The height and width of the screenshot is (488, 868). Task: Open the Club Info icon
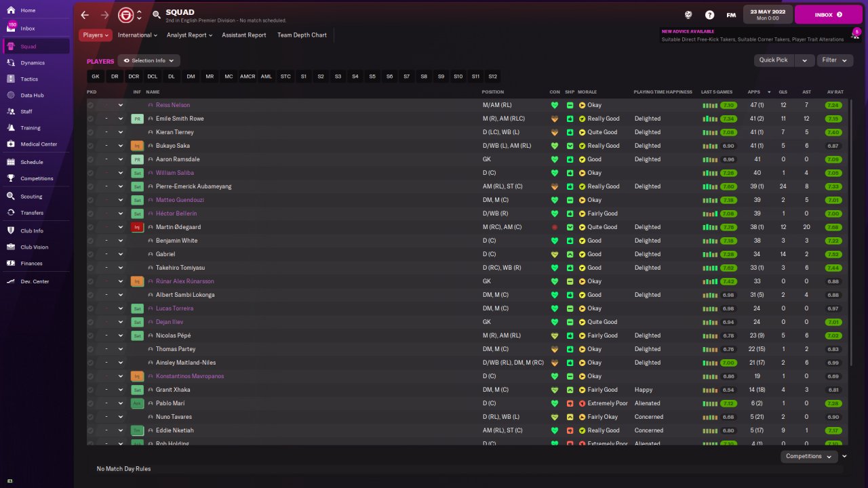click(11, 230)
